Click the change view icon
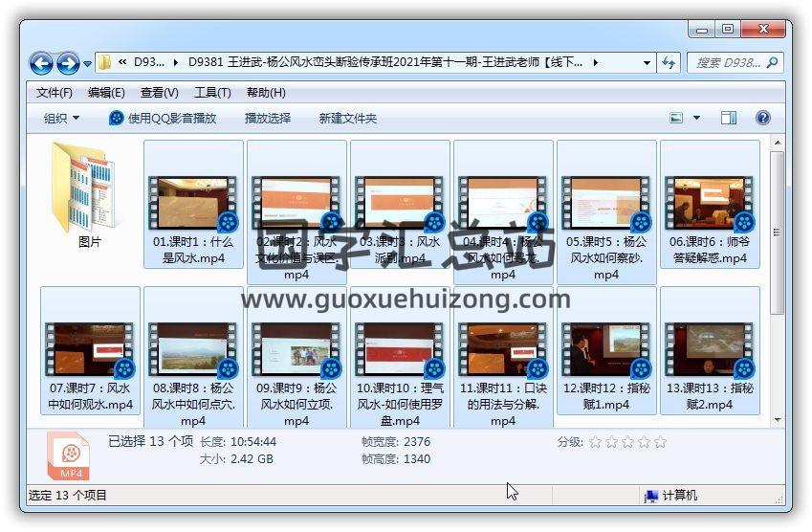Viewport: 812px width, 532px height. (x=676, y=118)
